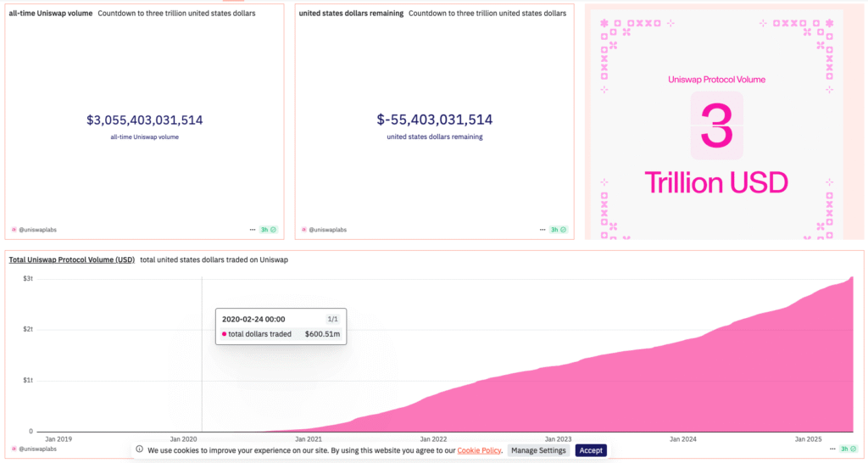Click 3h refresh badge on all-time volume panel
This screenshot has width=868, height=463.
pyautogui.click(x=269, y=229)
